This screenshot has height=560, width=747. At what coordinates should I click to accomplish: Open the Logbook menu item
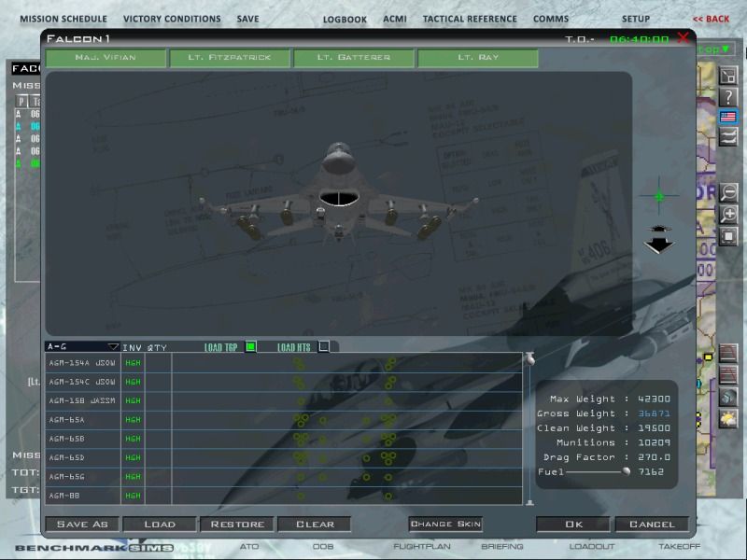coord(345,19)
